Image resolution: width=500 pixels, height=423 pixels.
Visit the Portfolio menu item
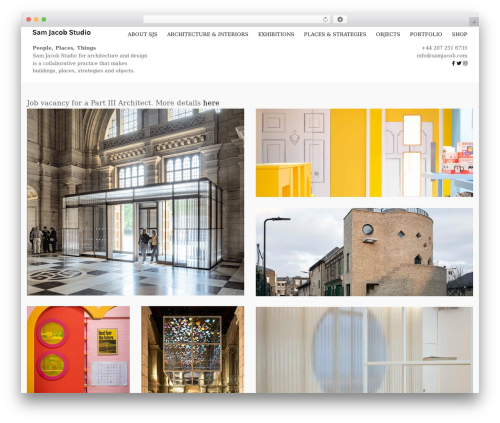[426, 34]
